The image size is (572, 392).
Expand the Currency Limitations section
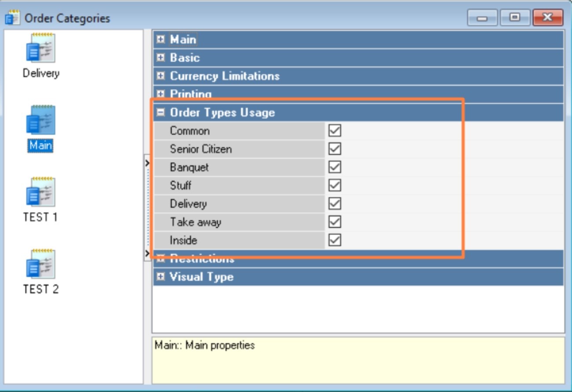(x=161, y=76)
